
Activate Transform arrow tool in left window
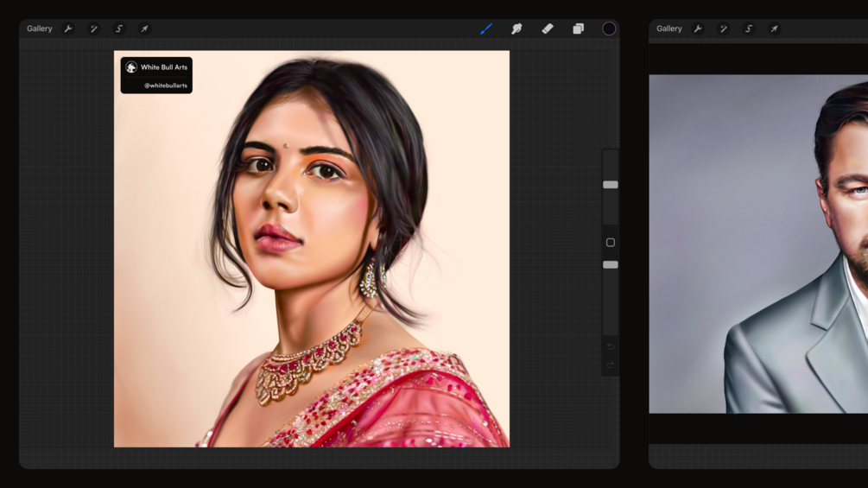(144, 29)
